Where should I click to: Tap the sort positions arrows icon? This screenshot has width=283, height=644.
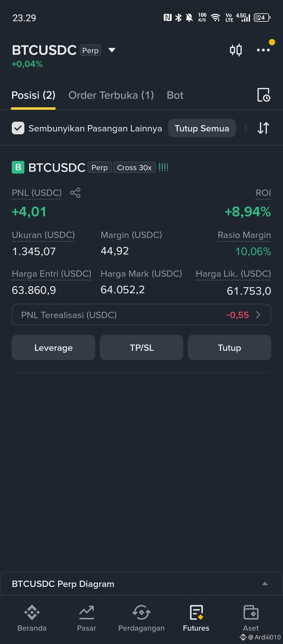pyautogui.click(x=263, y=128)
